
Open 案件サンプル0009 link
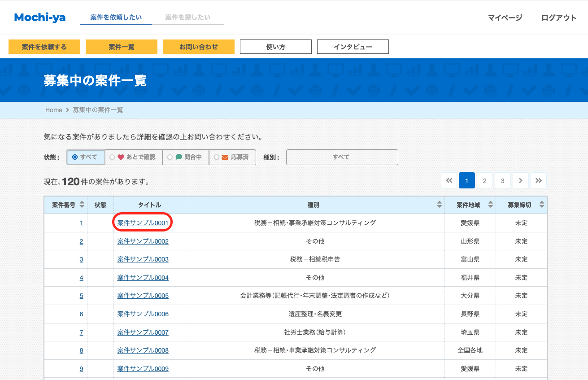click(x=143, y=369)
